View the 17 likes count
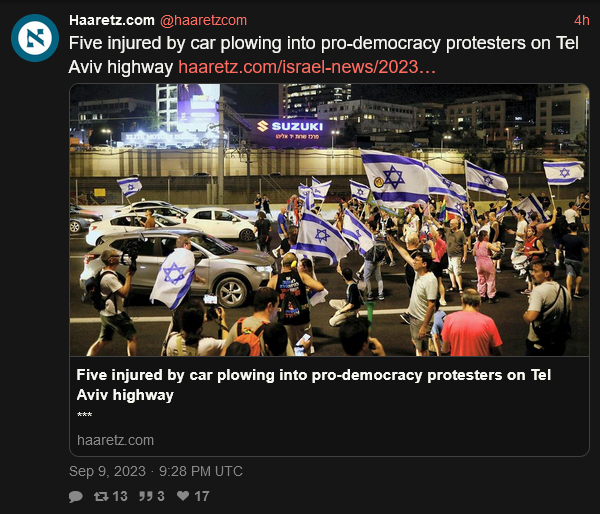The height and width of the screenshot is (514, 600). point(202,496)
